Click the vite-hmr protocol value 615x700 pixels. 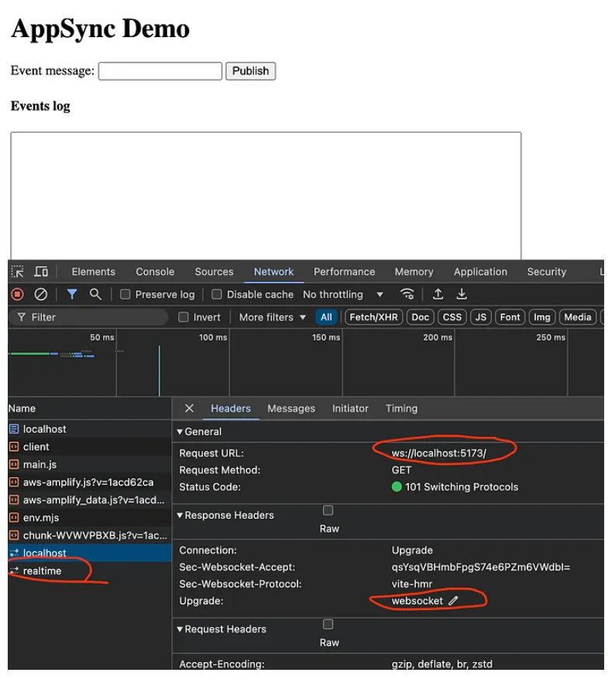click(x=412, y=584)
